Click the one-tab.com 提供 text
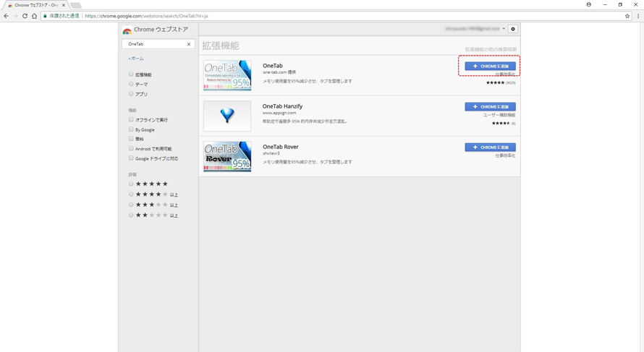 (x=279, y=72)
